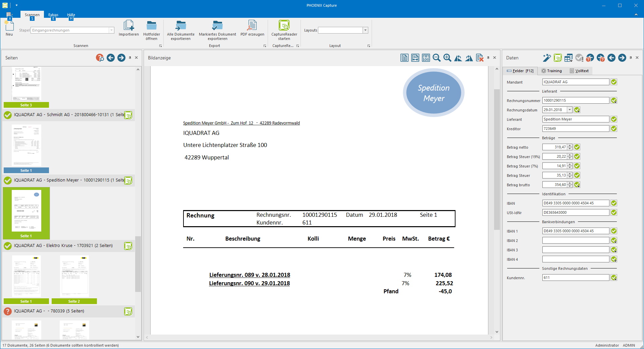Set zoom to 100 percent in Bildanzeige
The image size is (644, 349).
click(426, 58)
